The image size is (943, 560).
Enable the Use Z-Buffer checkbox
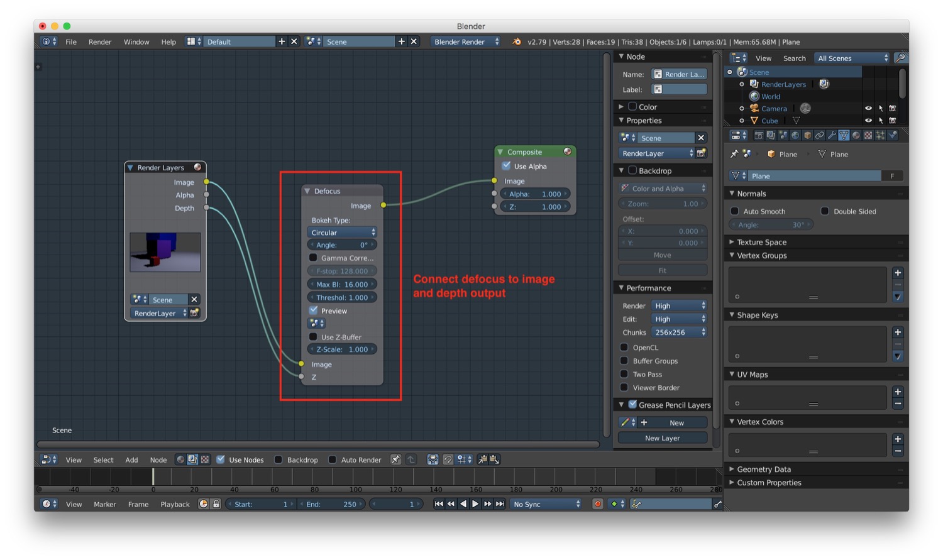(313, 337)
